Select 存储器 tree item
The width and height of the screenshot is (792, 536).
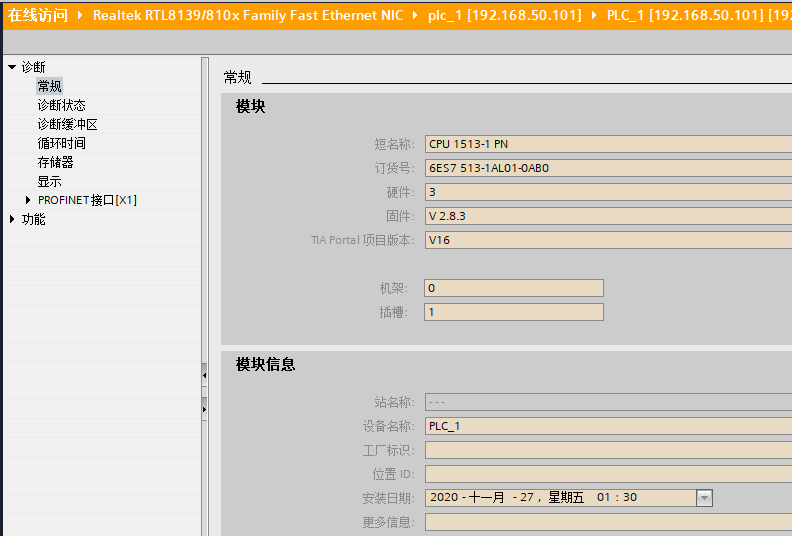coord(56,162)
